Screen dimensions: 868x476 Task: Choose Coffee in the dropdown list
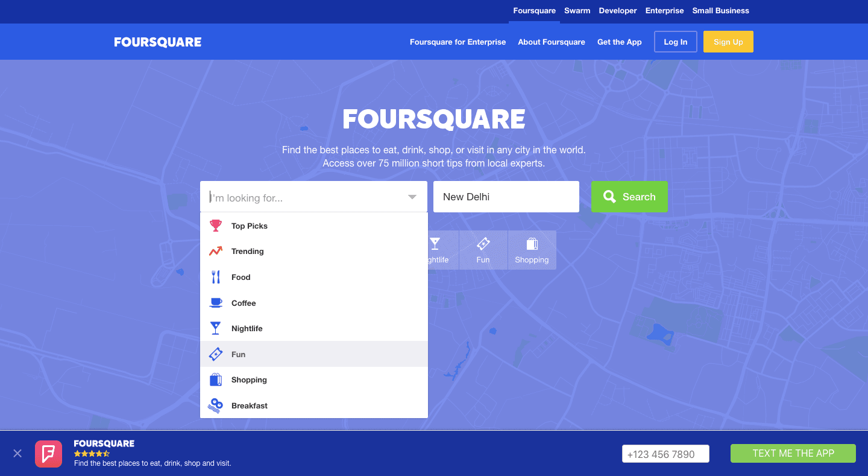[314, 303]
